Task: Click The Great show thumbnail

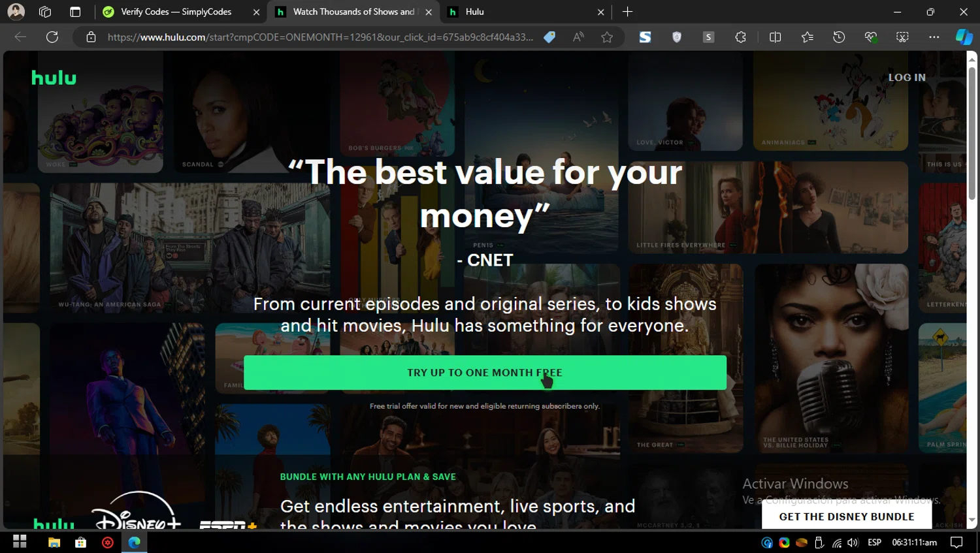Action: pos(686,358)
